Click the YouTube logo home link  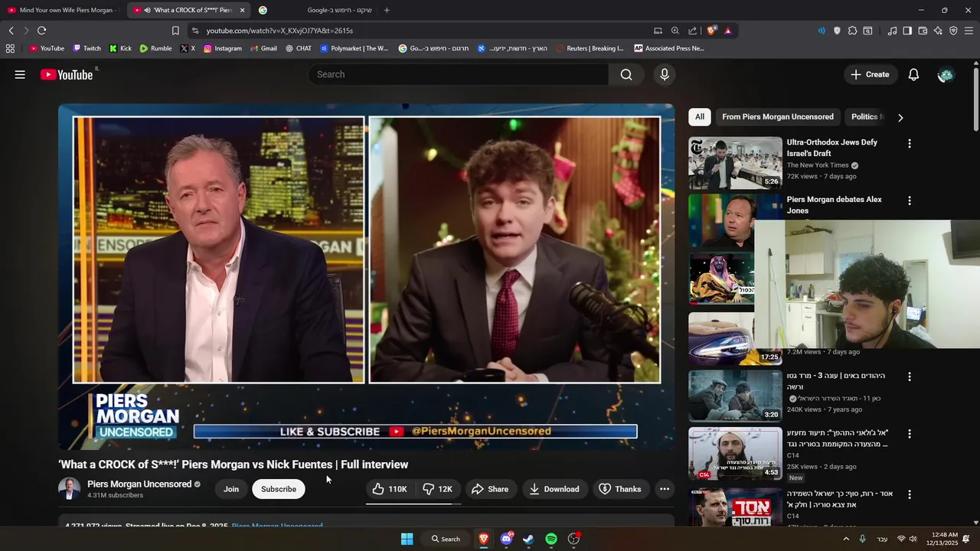click(x=67, y=74)
